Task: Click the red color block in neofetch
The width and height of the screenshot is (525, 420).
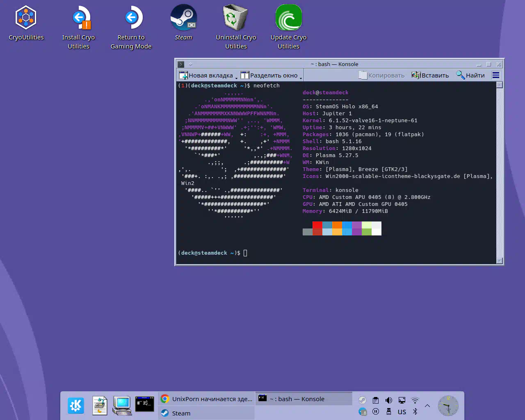Action: pyautogui.click(x=317, y=225)
